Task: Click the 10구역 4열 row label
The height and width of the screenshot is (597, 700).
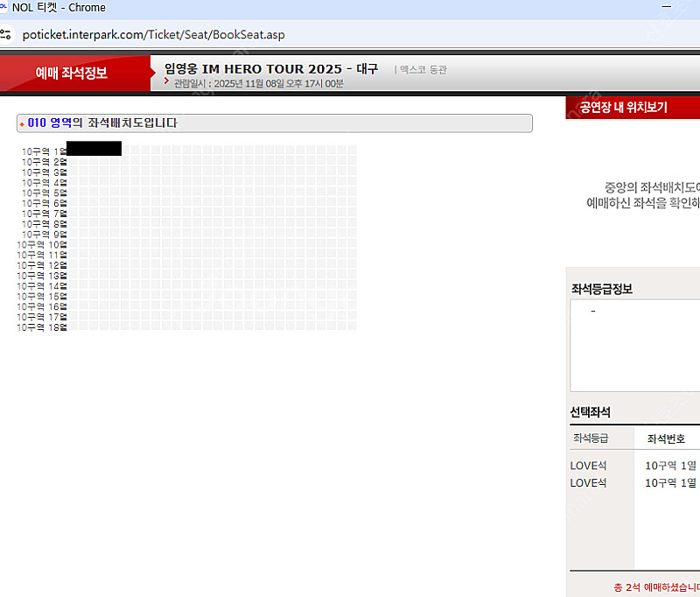Action: coord(45,183)
